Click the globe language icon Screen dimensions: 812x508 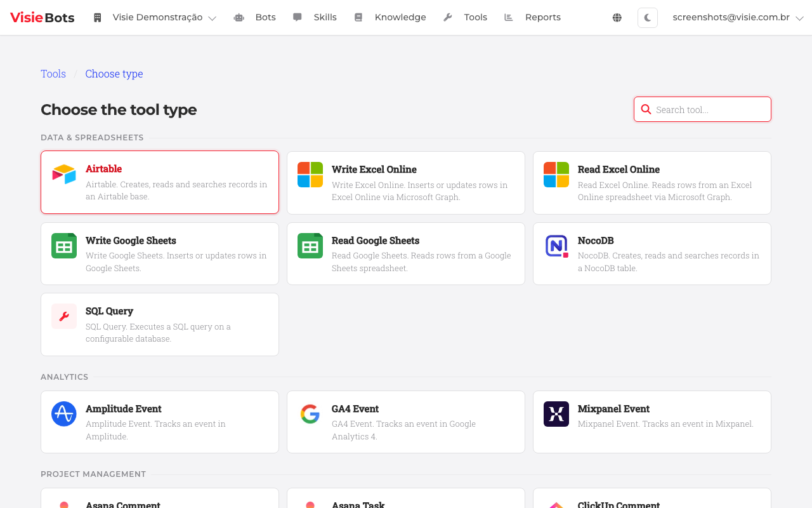(617, 17)
